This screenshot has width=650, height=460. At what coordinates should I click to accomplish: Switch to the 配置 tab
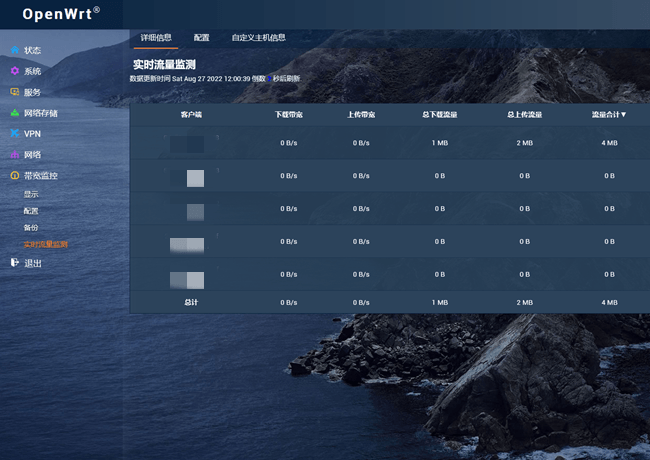click(202, 38)
